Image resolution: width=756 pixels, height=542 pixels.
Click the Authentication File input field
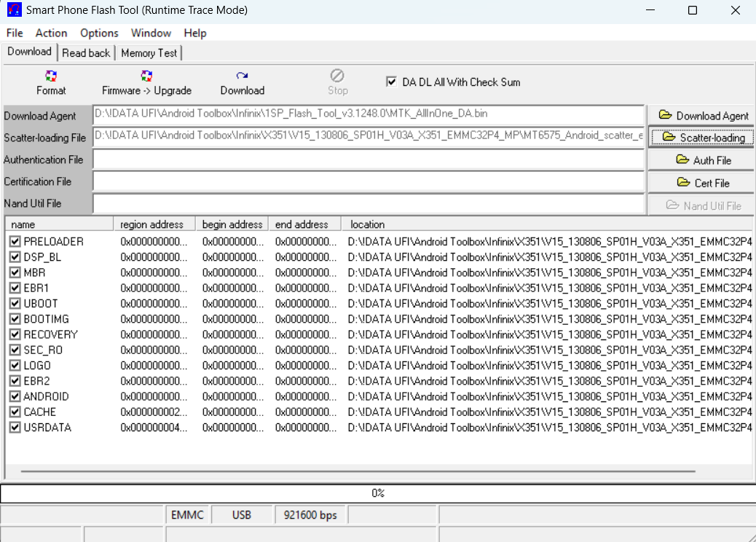point(369,160)
